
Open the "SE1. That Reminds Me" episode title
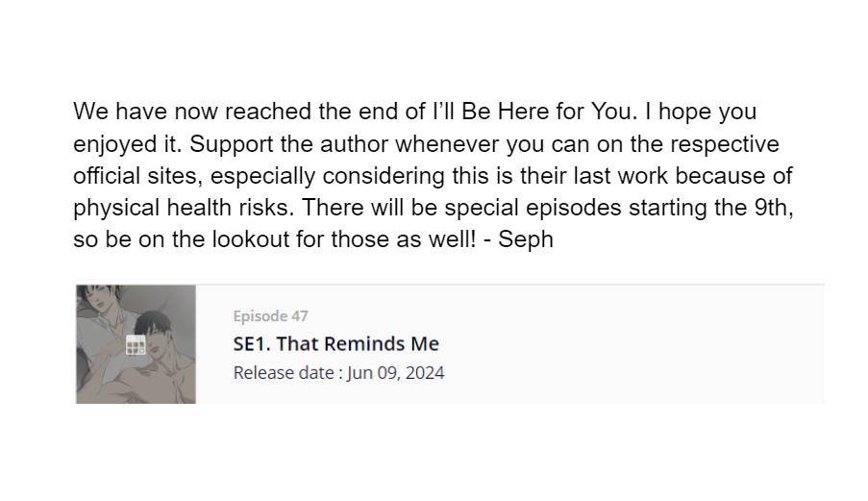[335, 344]
